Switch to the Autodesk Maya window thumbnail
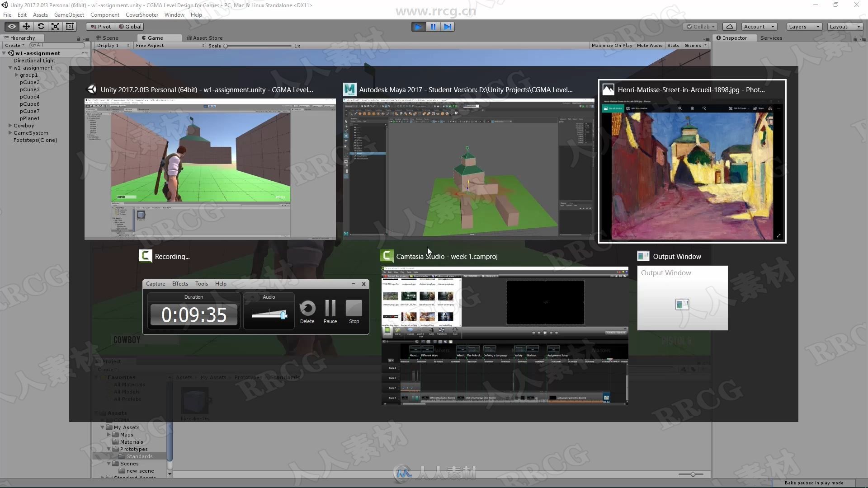868x488 pixels. pyautogui.click(x=468, y=169)
